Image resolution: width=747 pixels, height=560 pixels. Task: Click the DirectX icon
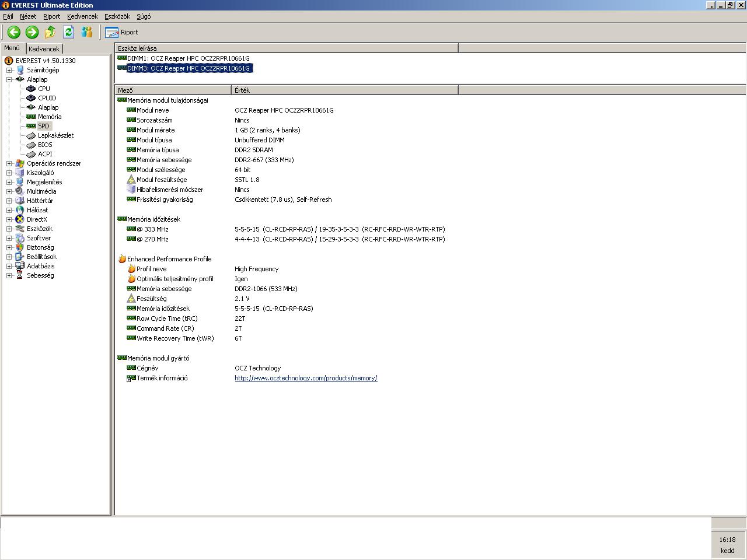tap(20, 219)
